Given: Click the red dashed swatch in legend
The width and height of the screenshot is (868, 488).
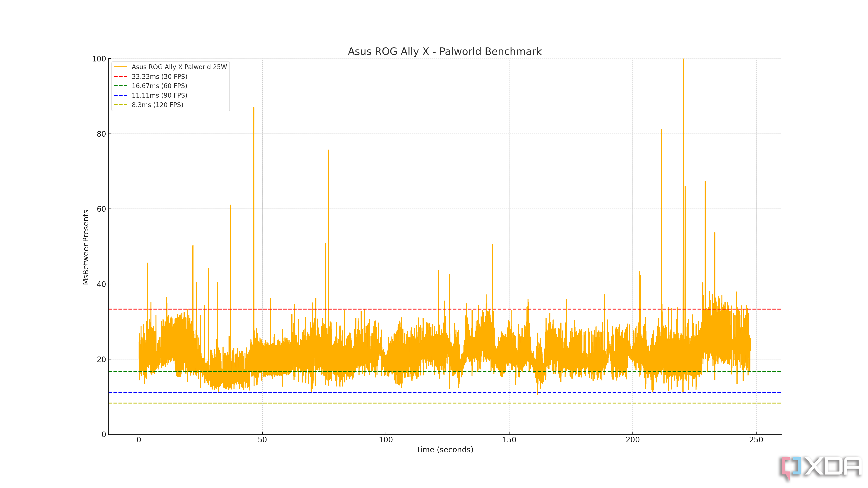Looking at the screenshot, I should tap(121, 76).
